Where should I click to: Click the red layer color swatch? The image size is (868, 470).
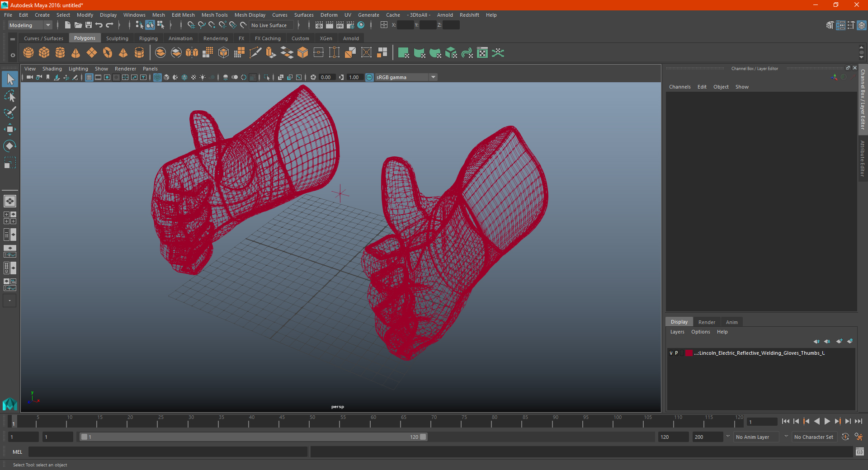click(x=689, y=353)
